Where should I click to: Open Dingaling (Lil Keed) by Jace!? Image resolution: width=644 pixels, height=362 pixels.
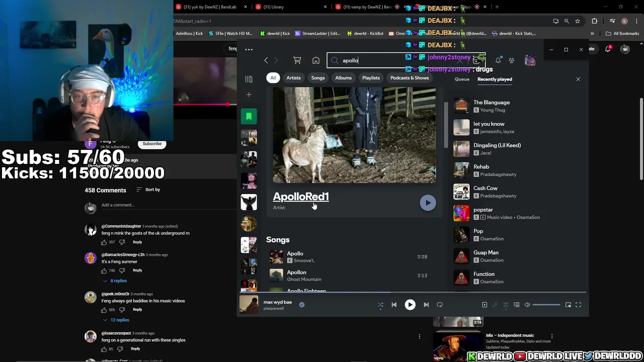(518, 149)
